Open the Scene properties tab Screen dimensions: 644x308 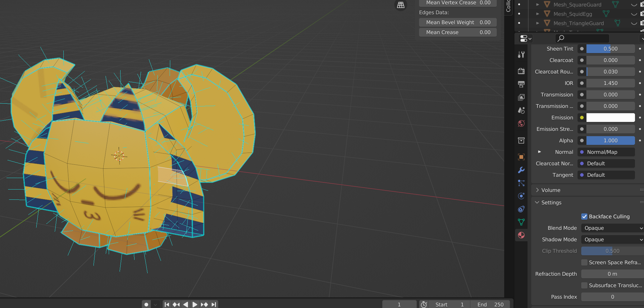click(x=521, y=110)
